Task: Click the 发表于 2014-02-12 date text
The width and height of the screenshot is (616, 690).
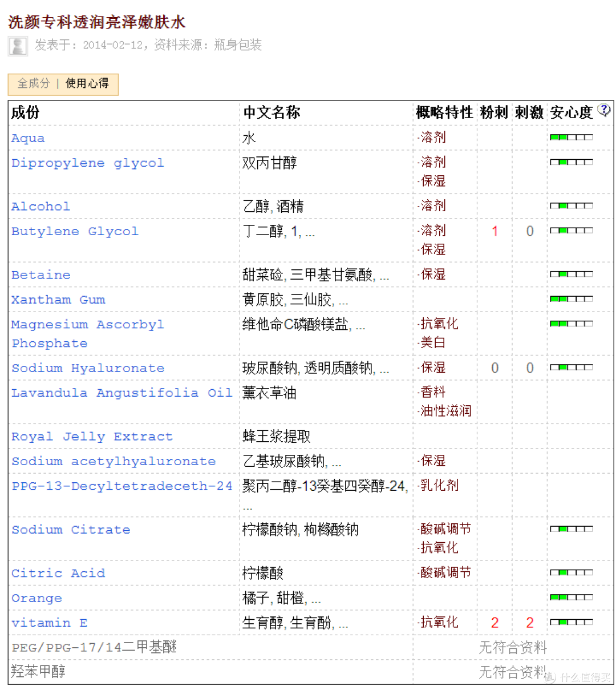Action: coord(89,45)
